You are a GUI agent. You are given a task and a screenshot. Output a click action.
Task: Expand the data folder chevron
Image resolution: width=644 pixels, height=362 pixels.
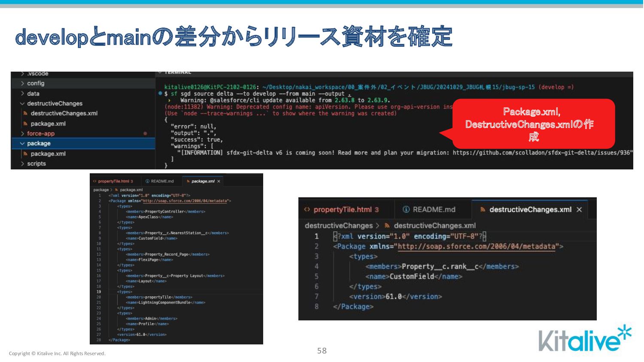pyautogui.click(x=22, y=94)
